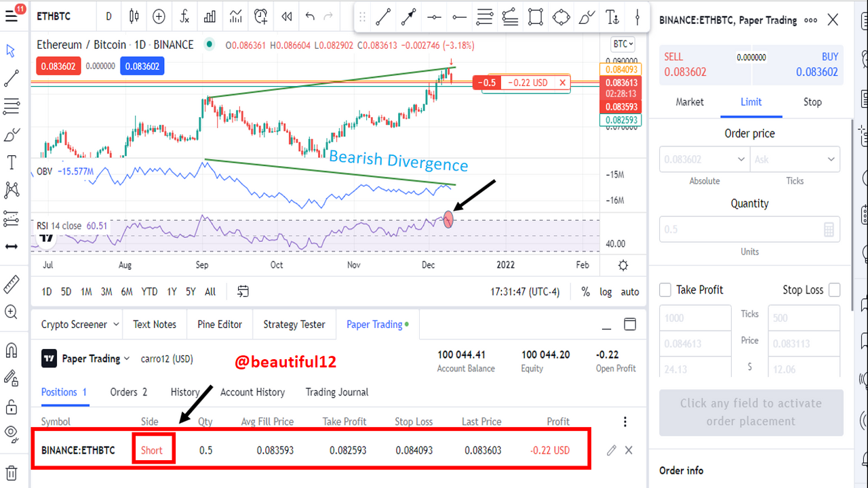Choose the ellipse shape drawing tool

point(561,17)
